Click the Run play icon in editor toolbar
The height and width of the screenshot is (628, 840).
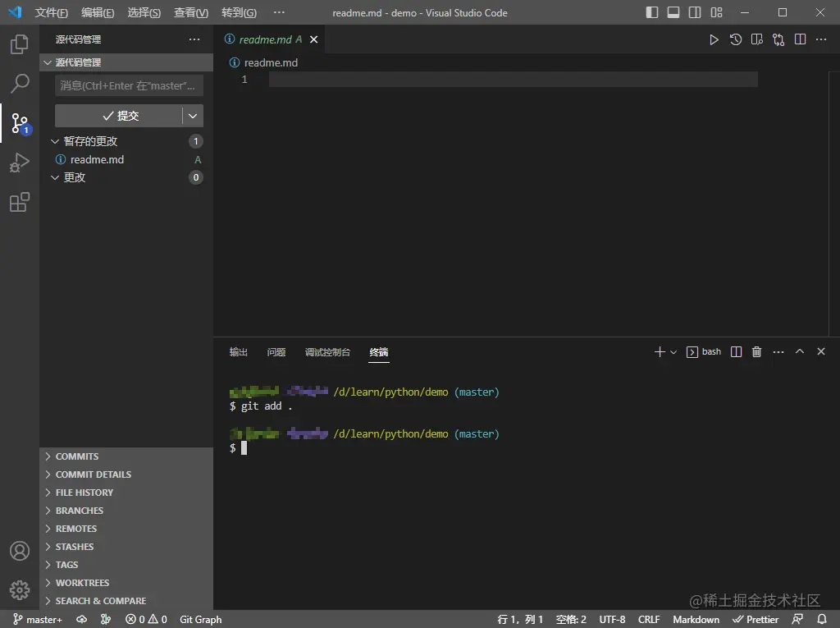[x=714, y=39]
